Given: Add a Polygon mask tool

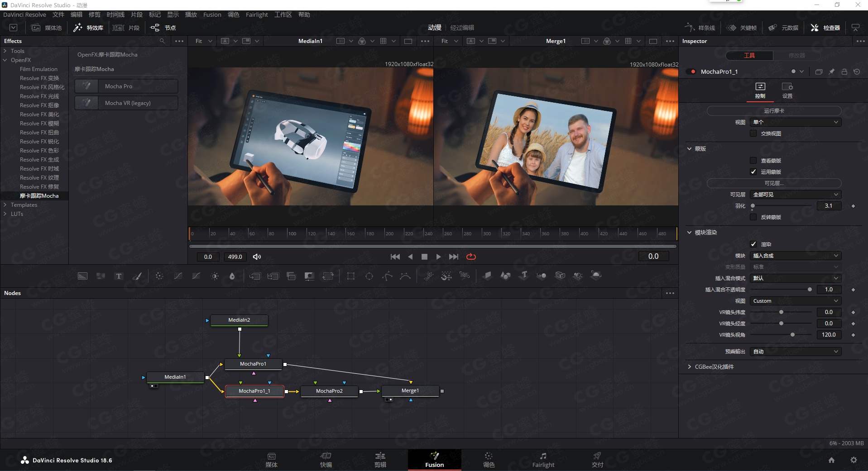Looking at the screenshot, I should point(387,276).
